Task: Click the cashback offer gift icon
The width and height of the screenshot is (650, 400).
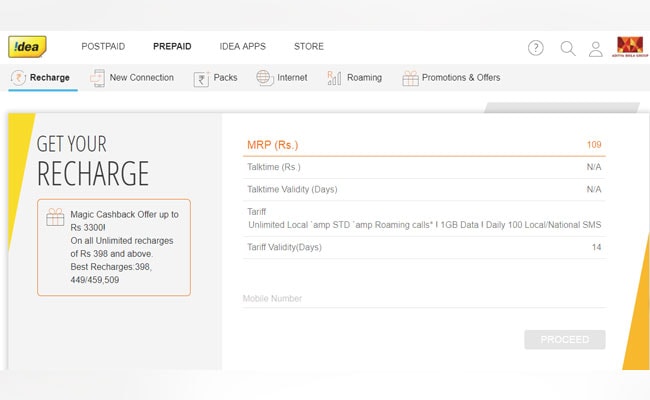Action: [55, 217]
